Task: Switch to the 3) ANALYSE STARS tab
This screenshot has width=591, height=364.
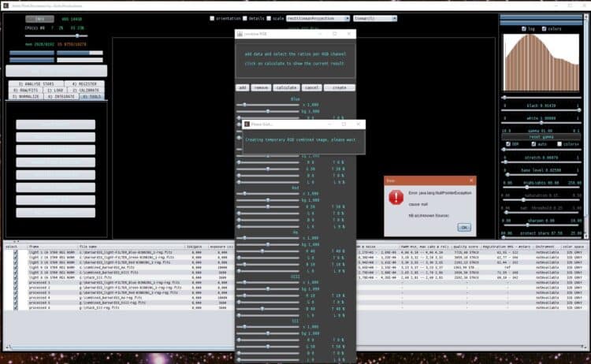Action: 36,84
